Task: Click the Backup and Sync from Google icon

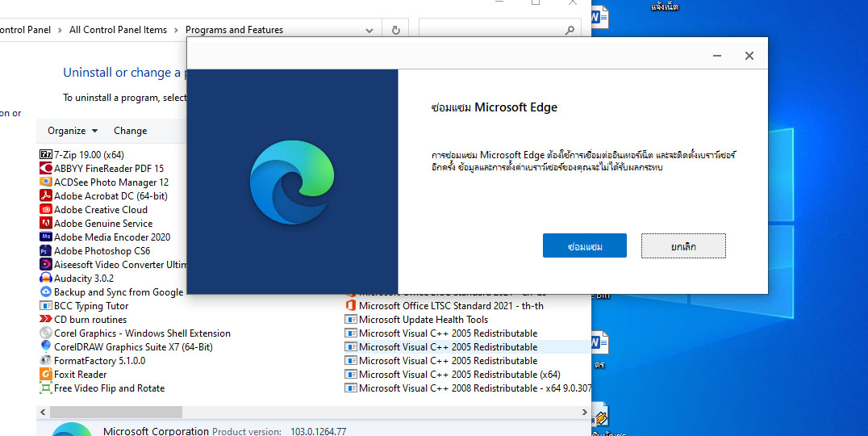Action: (46, 292)
